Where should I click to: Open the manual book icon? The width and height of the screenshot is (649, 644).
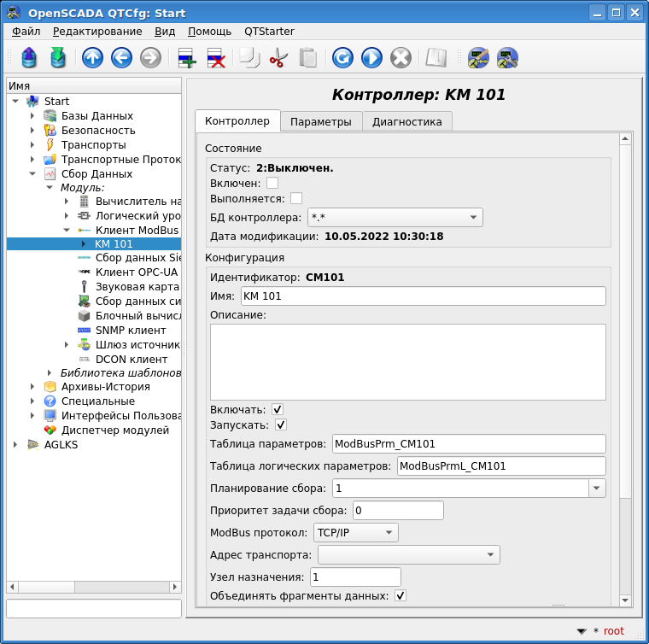436,57
